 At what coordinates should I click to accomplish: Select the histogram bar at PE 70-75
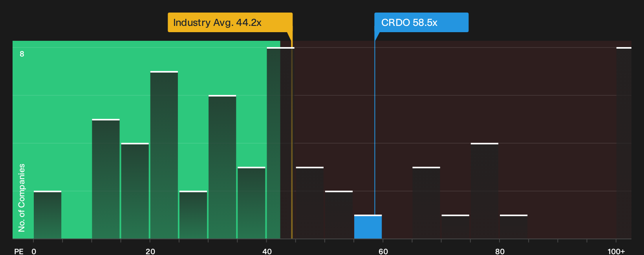pos(456,227)
